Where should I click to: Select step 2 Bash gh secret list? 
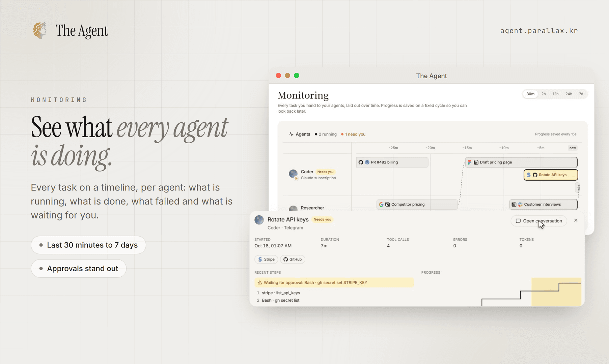click(278, 300)
